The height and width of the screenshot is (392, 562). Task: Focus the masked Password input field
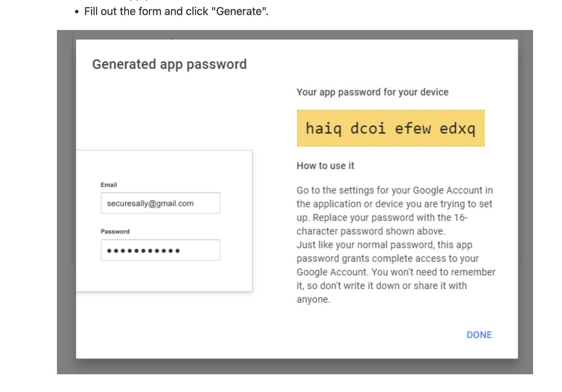point(160,250)
